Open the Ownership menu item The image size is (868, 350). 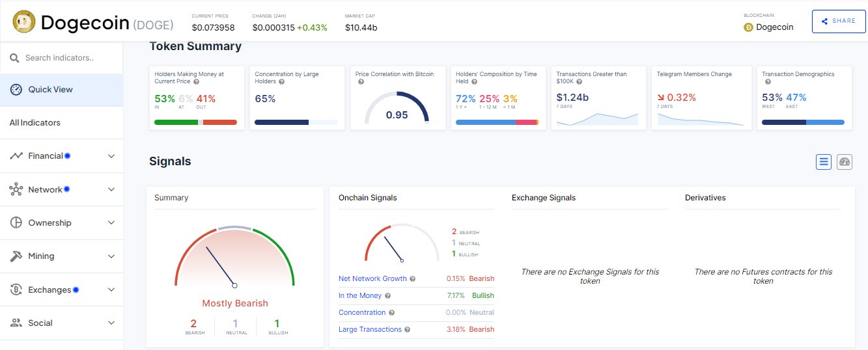(x=61, y=222)
